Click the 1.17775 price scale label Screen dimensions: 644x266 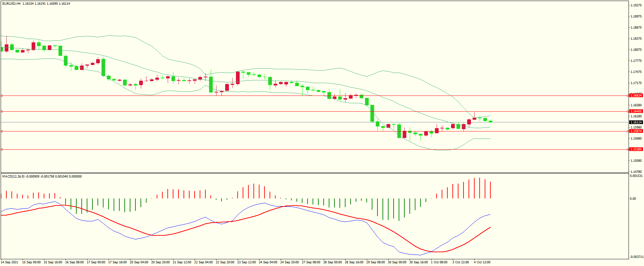(x=636, y=61)
